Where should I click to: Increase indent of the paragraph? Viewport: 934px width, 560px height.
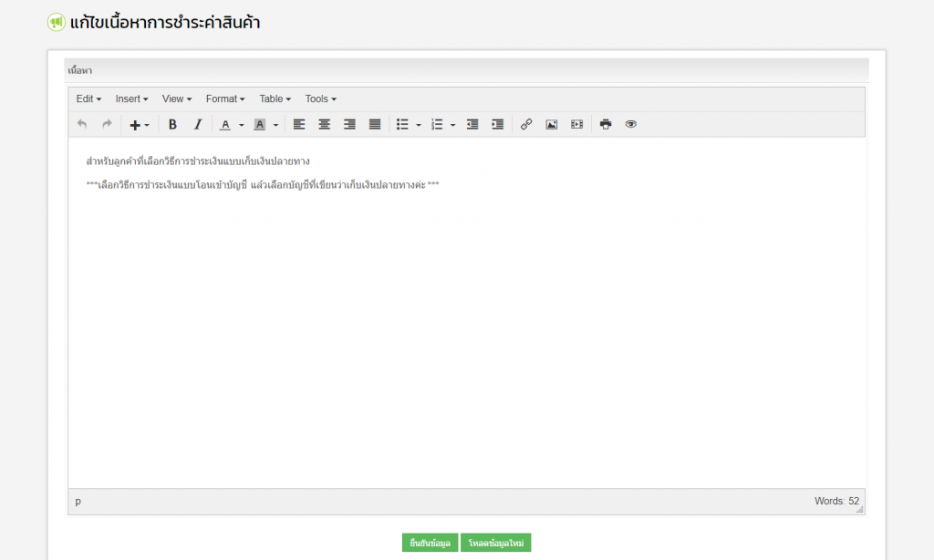[x=497, y=125]
